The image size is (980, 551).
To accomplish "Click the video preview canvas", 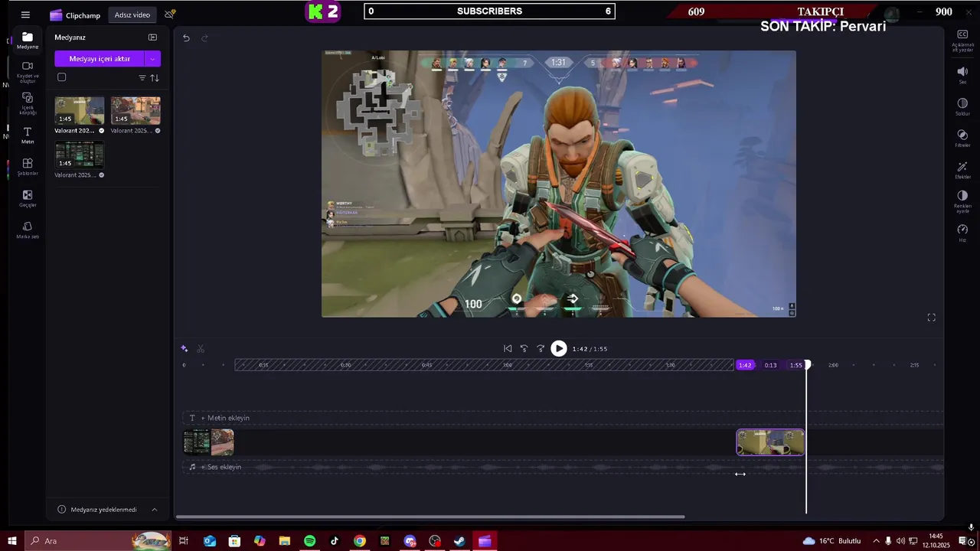I will (559, 184).
